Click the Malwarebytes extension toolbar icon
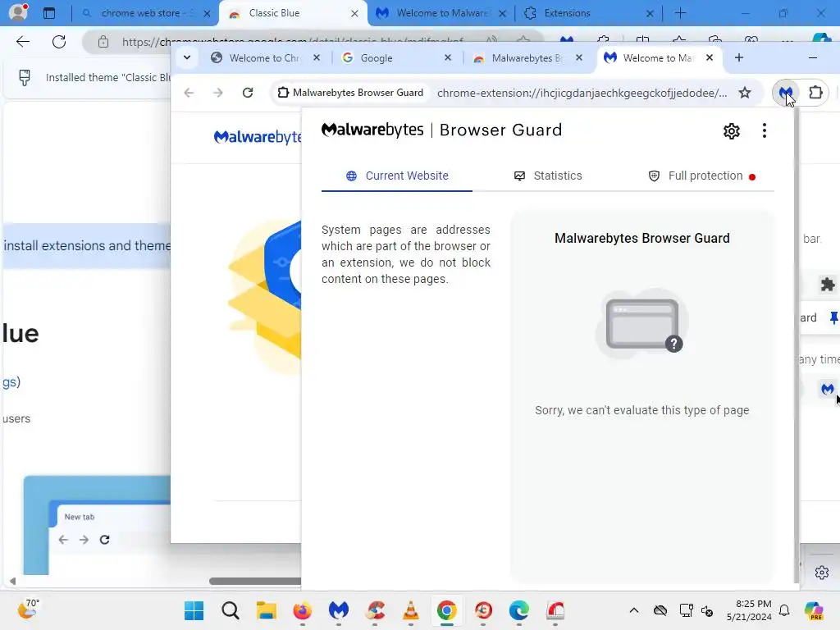The image size is (840, 630). click(x=785, y=93)
